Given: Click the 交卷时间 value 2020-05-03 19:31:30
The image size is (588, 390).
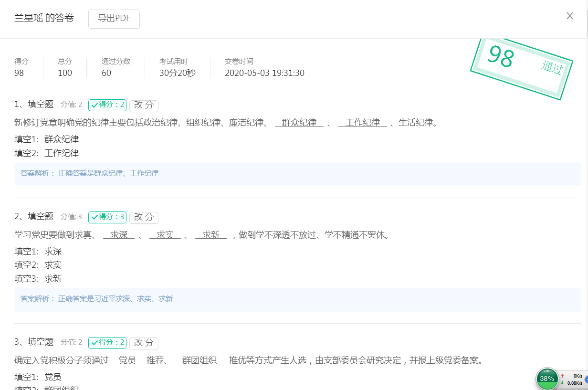Looking at the screenshot, I should tap(264, 73).
